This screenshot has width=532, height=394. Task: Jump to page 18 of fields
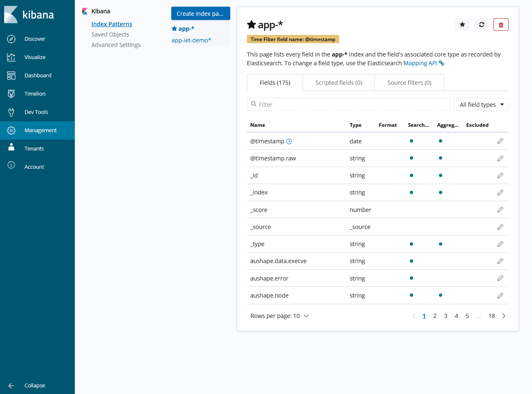(x=491, y=316)
